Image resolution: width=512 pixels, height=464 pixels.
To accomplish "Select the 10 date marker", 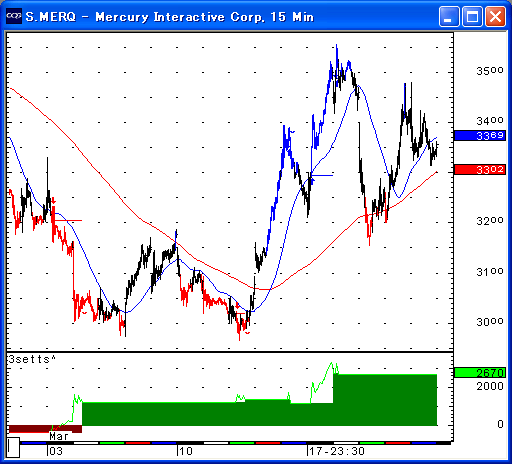I will pos(185,451).
